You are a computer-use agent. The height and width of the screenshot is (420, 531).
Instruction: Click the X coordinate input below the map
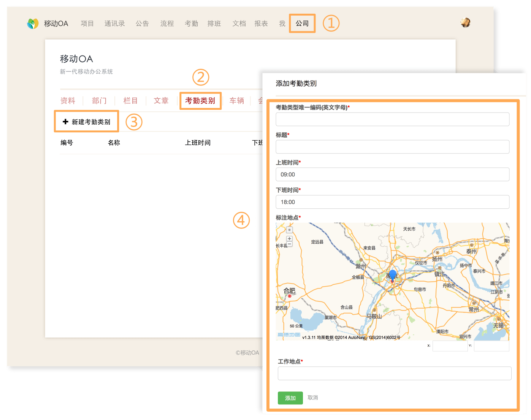click(450, 346)
